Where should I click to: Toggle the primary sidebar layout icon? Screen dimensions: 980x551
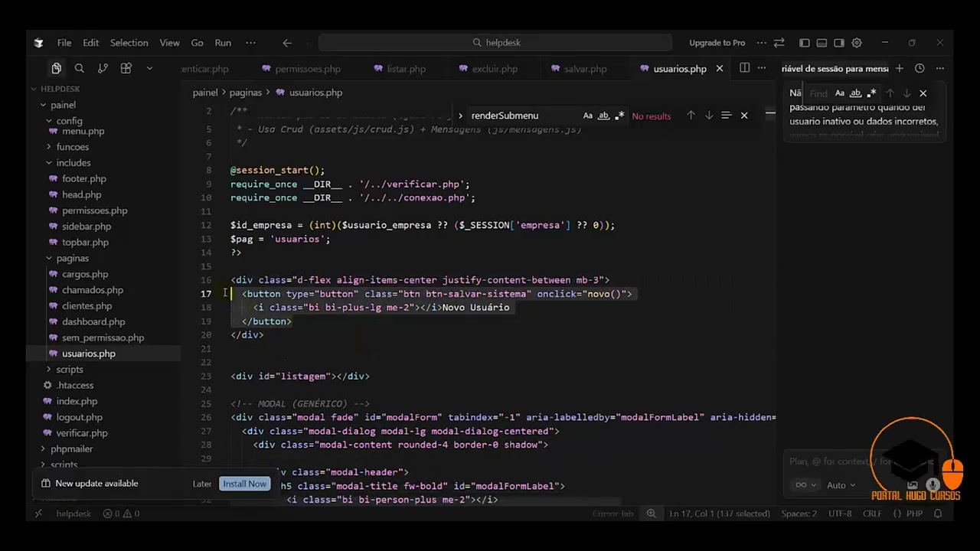pos(804,43)
